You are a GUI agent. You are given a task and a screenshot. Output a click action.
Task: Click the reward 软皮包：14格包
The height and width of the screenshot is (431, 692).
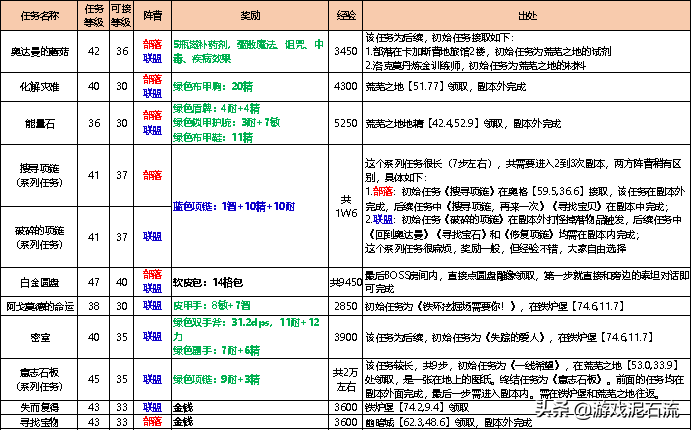click(x=208, y=282)
